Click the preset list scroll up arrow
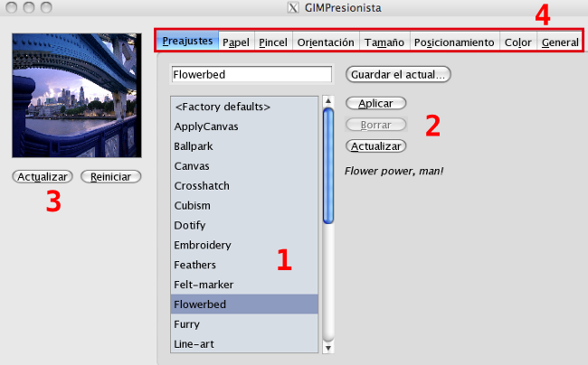The image size is (588, 365). tap(328, 100)
